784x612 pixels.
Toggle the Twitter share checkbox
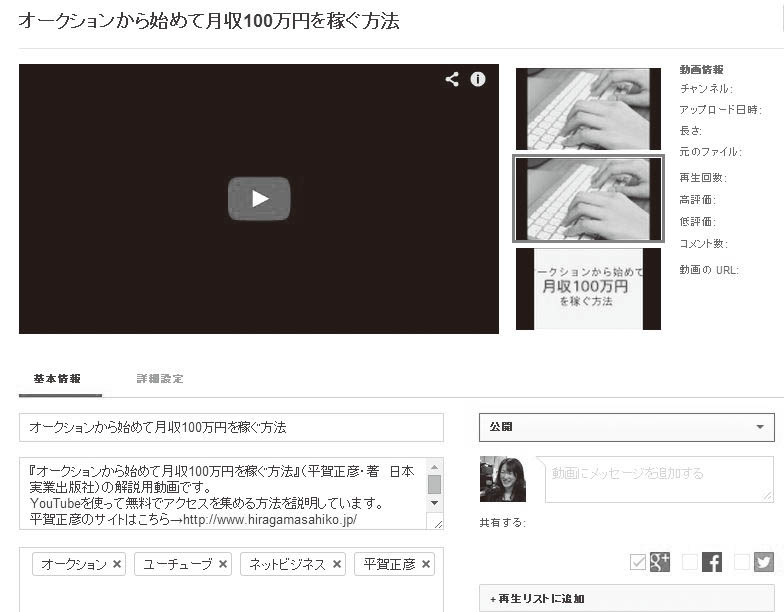click(x=742, y=562)
